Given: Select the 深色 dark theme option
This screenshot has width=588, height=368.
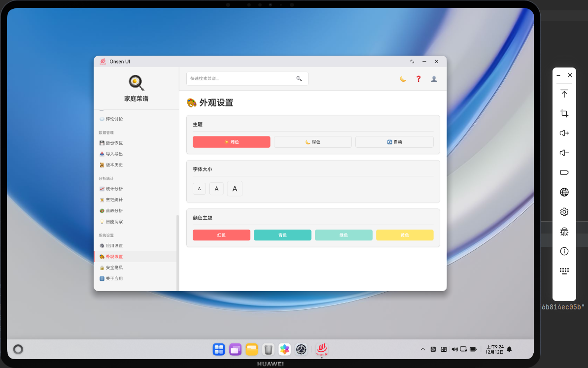Looking at the screenshot, I should click(312, 141).
